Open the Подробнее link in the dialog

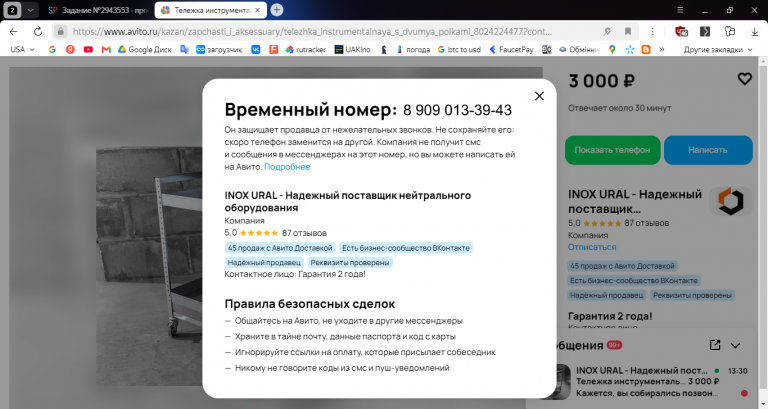pos(287,167)
